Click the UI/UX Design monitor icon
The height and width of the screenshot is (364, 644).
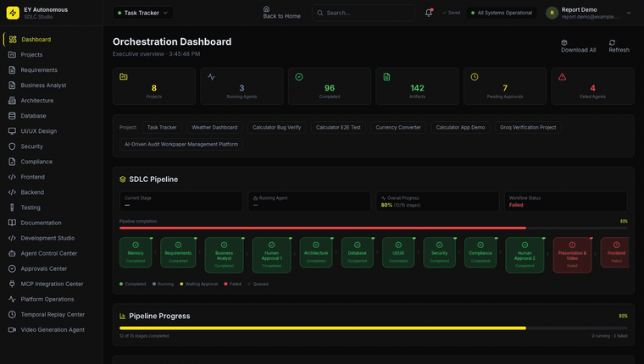13,131
